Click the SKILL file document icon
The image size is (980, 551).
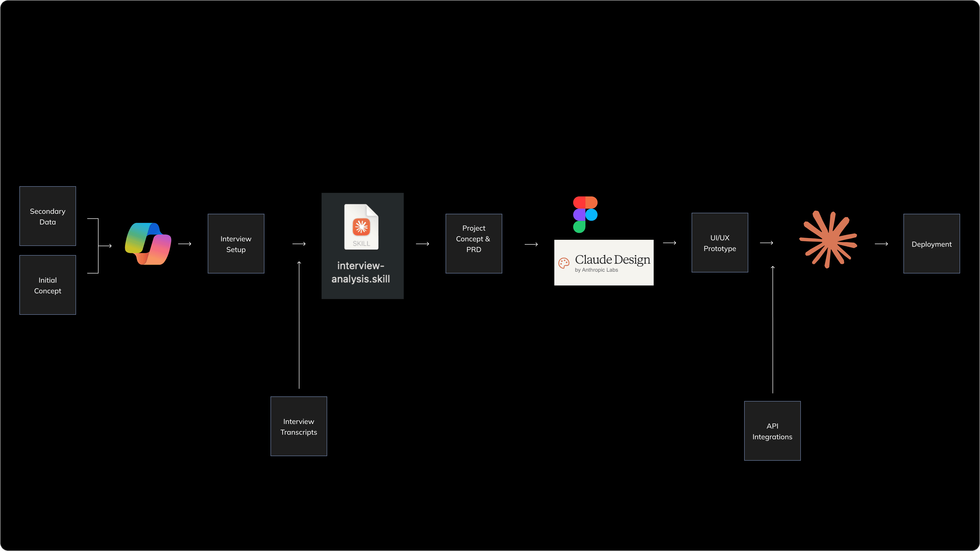point(361,227)
